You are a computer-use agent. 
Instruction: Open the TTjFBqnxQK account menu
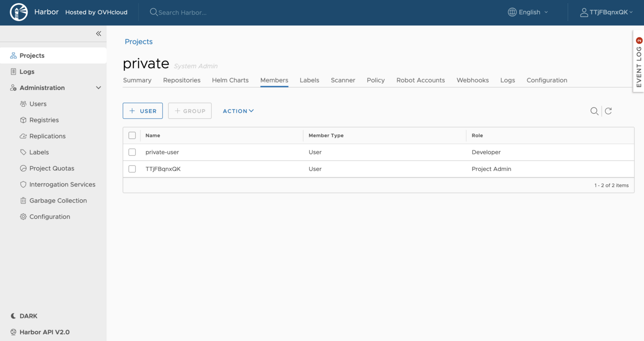click(607, 12)
